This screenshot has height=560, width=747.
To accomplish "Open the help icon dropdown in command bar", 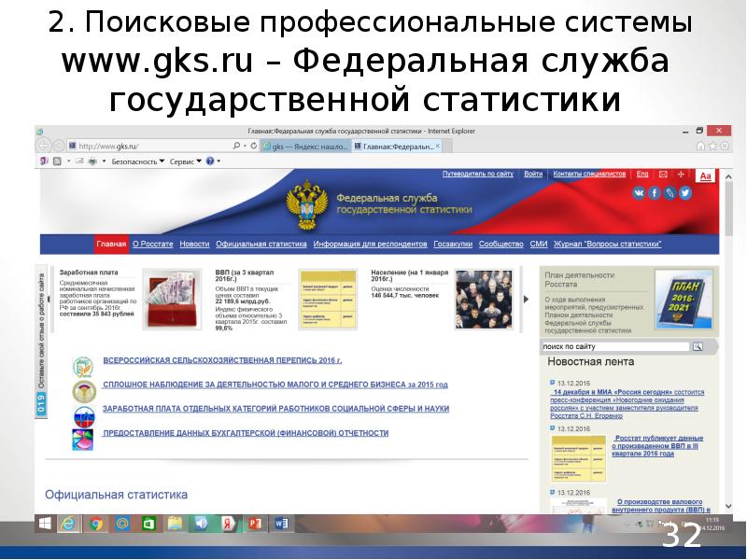I will coord(211,161).
